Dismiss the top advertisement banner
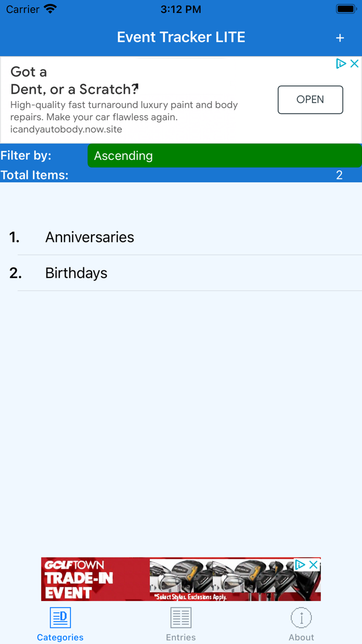Screen dimensions: 362x644 pyautogui.click(x=355, y=63)
